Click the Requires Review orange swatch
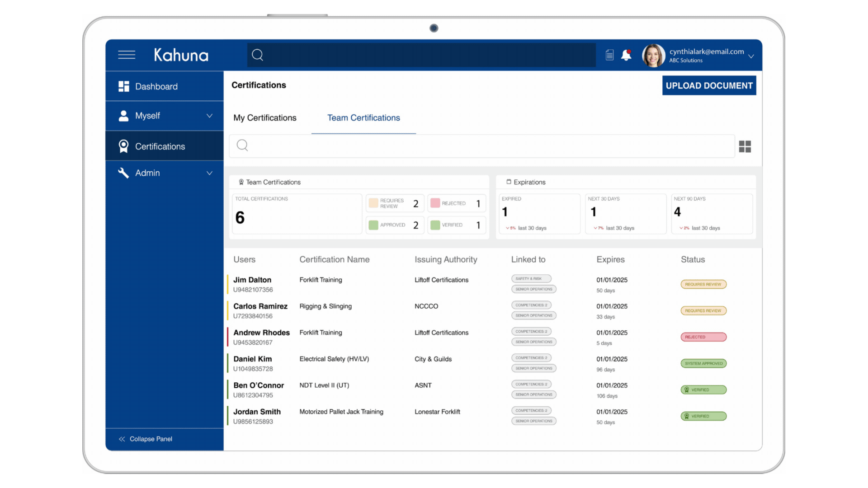 coord(373,203)
